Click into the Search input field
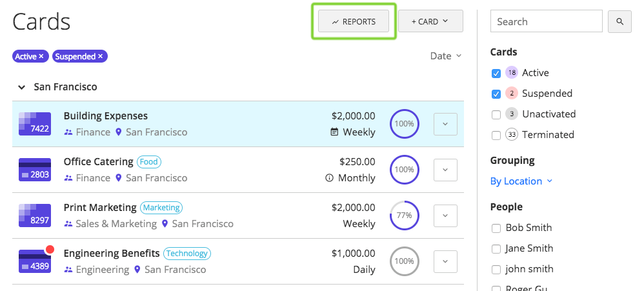The height and width of the screenshot is (291, 644). (546, 21)
